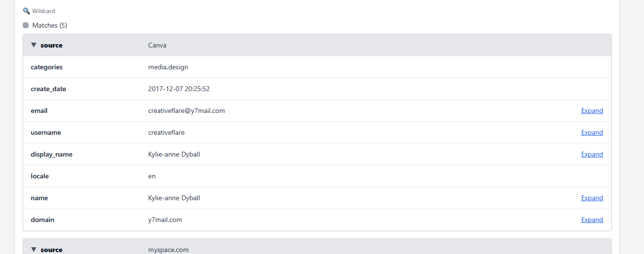The width and height of the screenshot is (644, 254).
Task: Click the username value creativeflare
Action: click(166, 133)
